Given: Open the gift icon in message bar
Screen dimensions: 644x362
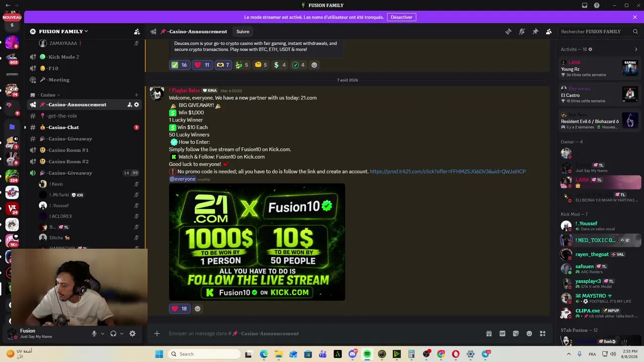Looking at the screenshot, I should pyautogui.click(x=489, y=333).
